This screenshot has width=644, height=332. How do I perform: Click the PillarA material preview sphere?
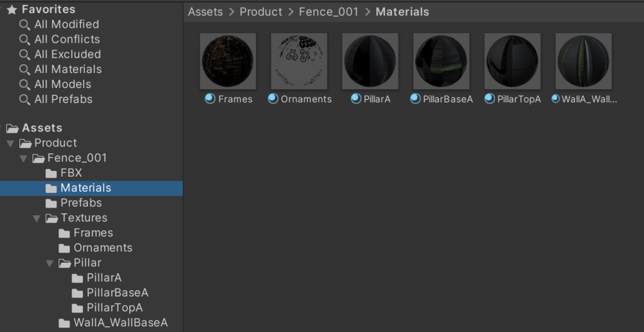[370, 61]
